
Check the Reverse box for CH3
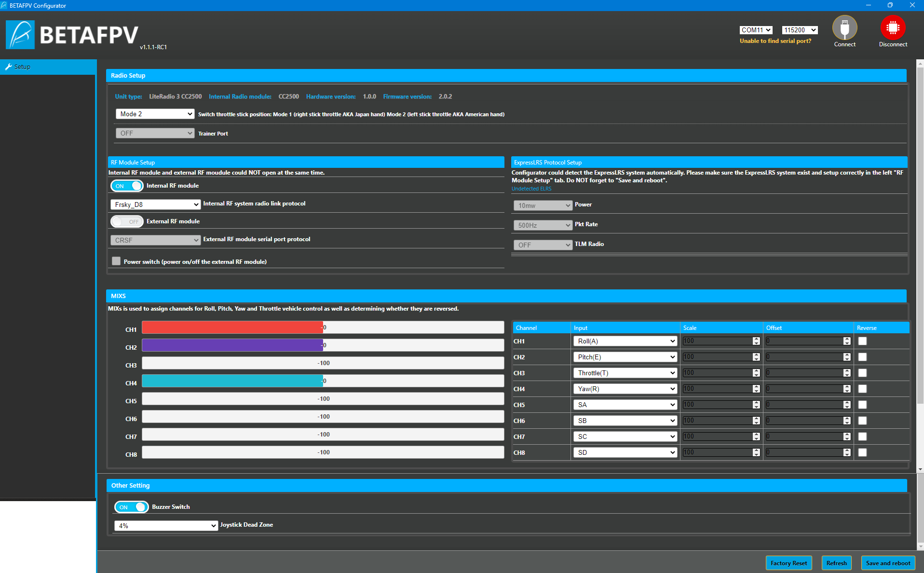(862, 373)
